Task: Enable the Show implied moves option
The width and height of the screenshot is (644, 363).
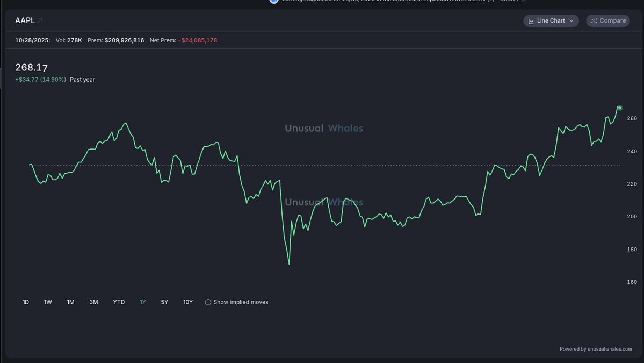Action: (208, 302)
